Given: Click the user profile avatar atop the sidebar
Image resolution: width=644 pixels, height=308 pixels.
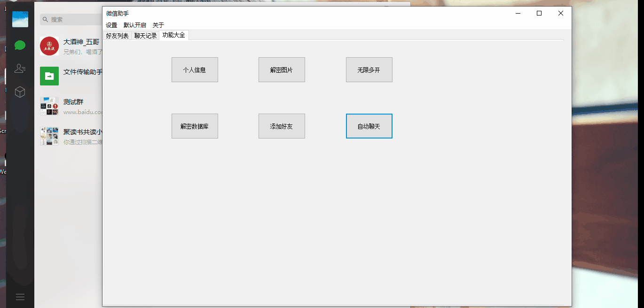Looking at the screenshot, I should click(x=20, y=19).
